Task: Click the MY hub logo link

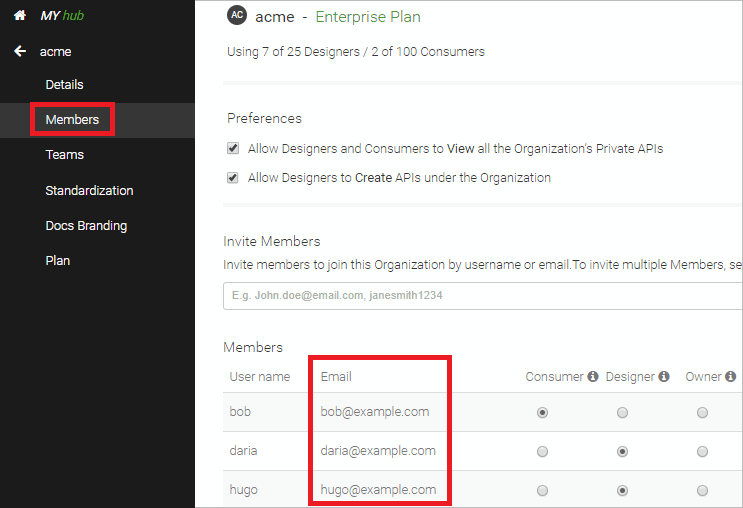Action: (x=61, y=16)
